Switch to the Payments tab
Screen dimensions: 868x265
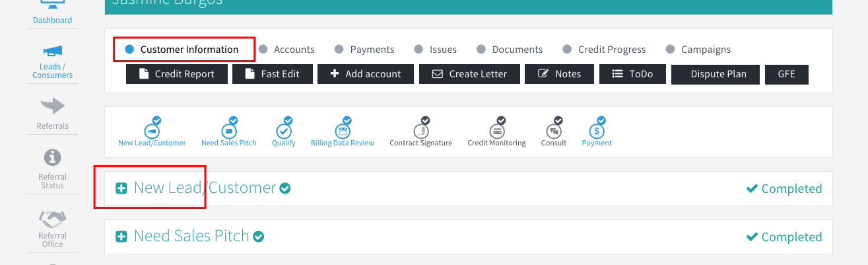point(364,50)
